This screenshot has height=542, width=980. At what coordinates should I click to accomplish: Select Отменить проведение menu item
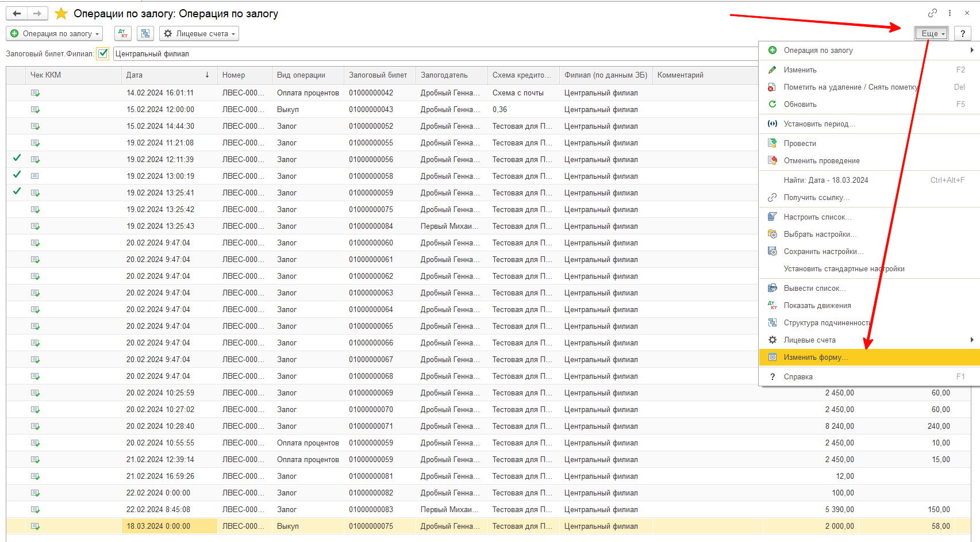coord(870,161)
